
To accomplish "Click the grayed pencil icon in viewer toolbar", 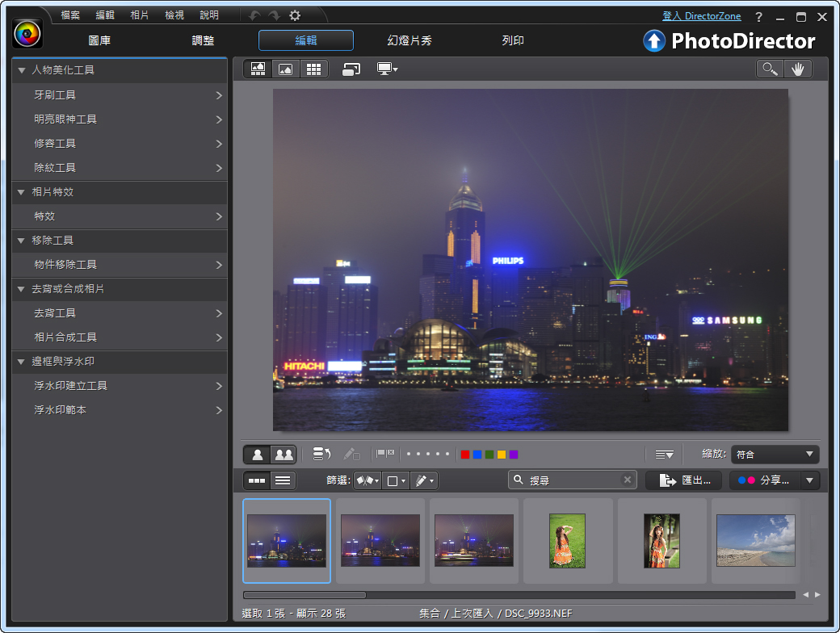I will pos(351,454).
